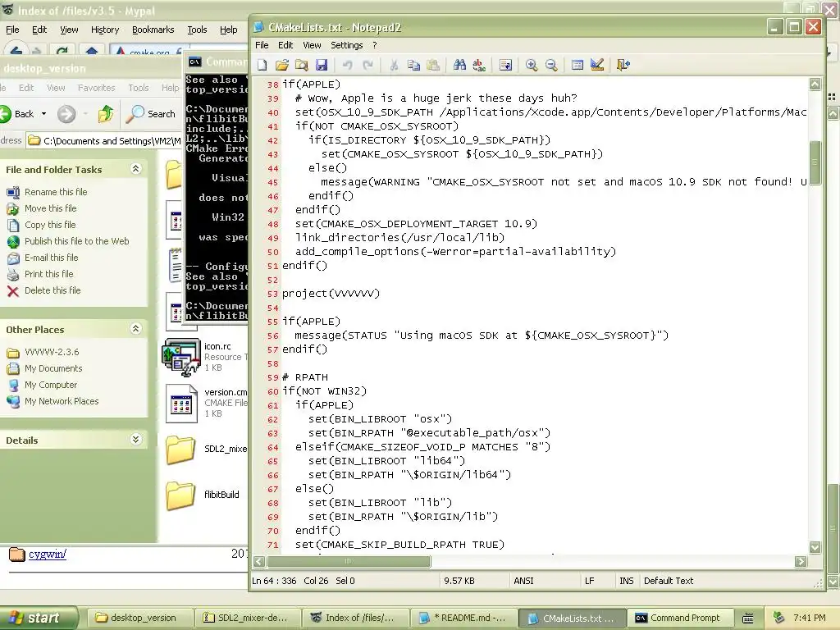Zoom out of the editor text

[551, 66]
